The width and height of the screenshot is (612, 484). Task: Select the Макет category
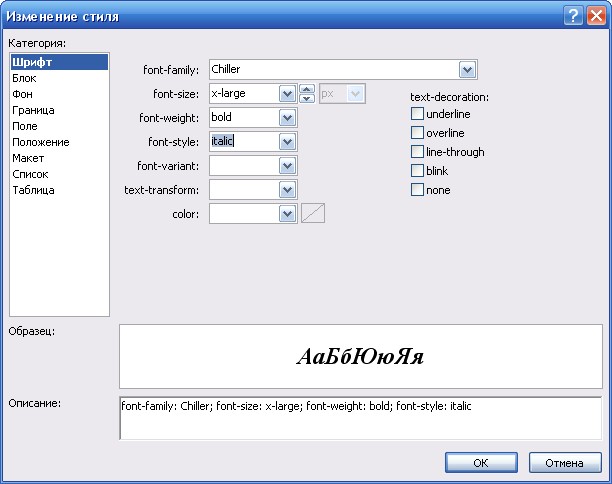59,158
